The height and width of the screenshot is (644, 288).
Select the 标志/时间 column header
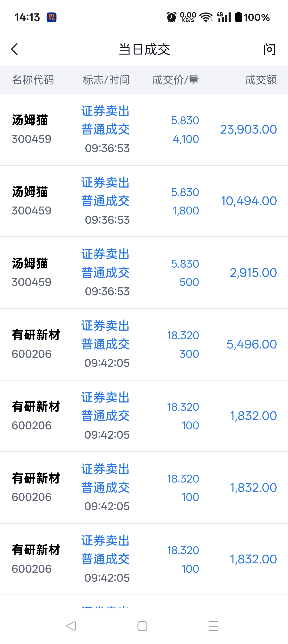(106, 80)
